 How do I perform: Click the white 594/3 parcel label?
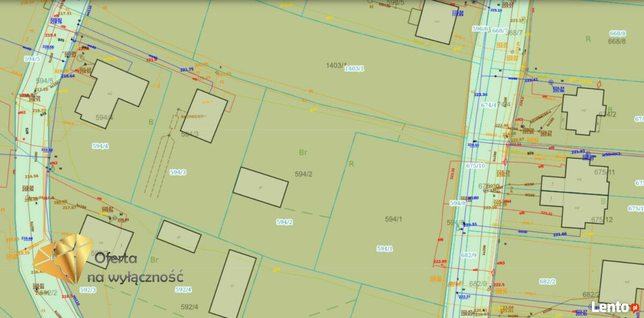(x=178, y=172)
